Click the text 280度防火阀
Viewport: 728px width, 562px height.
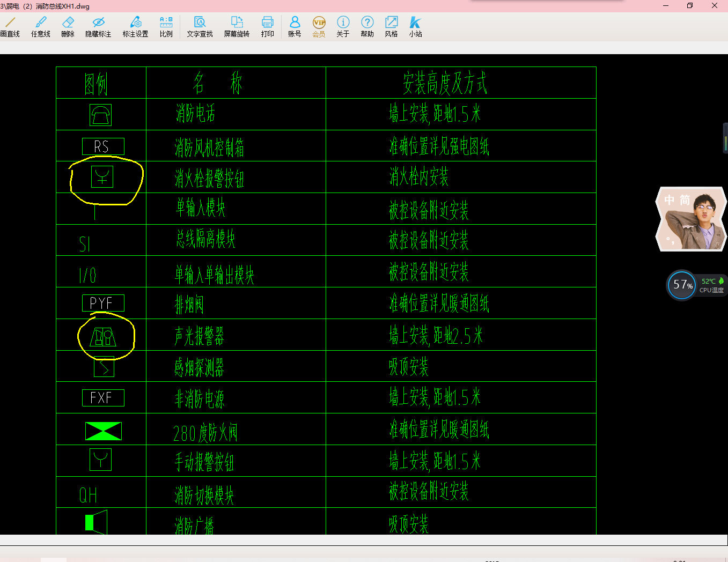pos(205,432)
